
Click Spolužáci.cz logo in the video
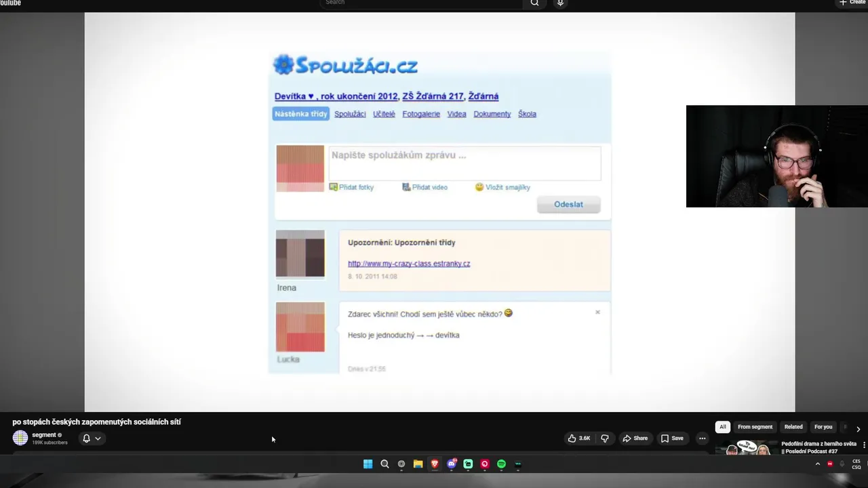(345, 65)
